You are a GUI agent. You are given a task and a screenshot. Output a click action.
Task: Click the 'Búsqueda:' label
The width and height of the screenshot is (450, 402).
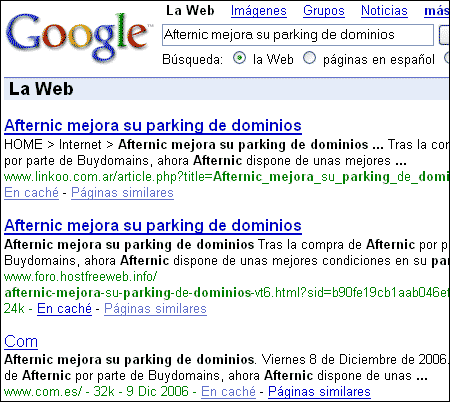(192, 60)
